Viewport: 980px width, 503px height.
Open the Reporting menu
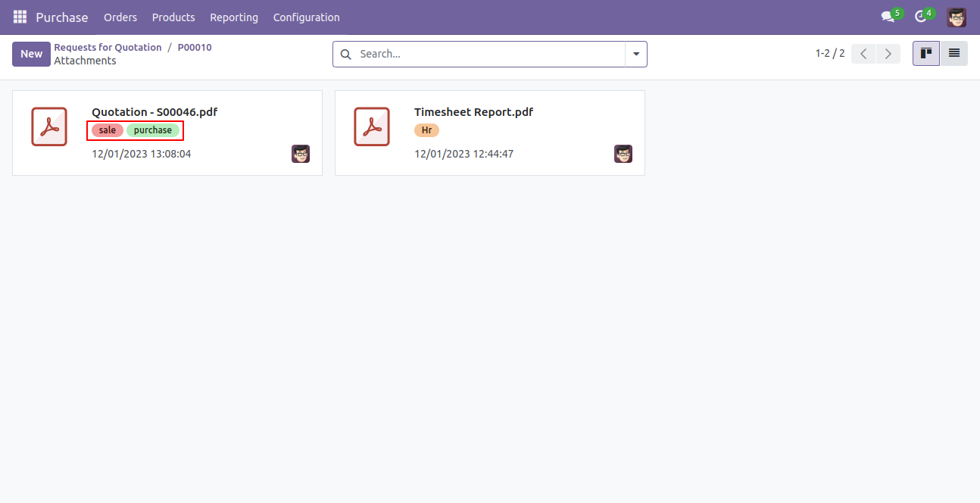click(x=234, y=17)
